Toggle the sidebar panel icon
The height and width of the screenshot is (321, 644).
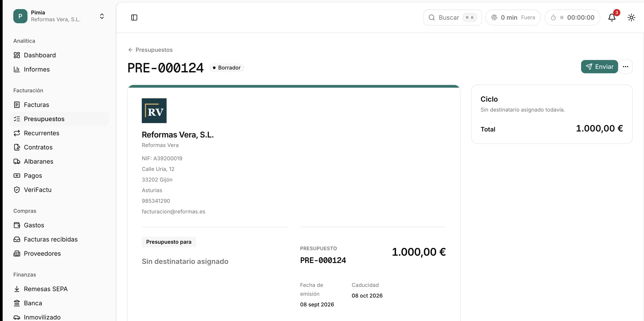click(134, 17)
